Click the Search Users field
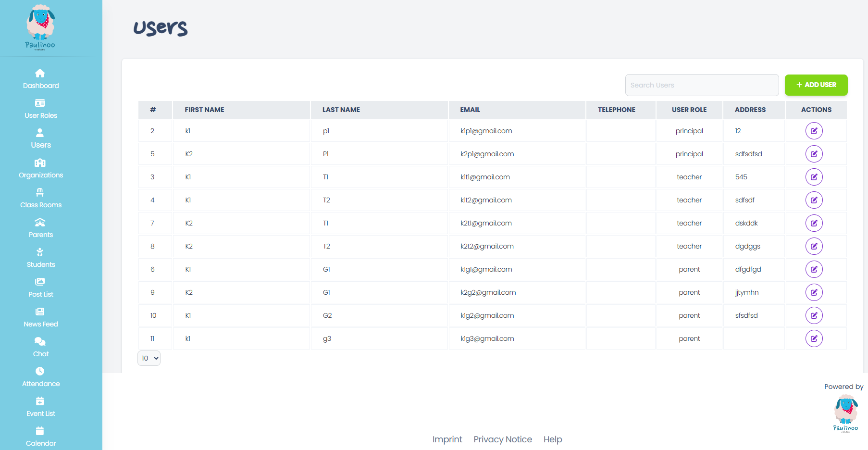Screen dimensions: 868x450 702,85
